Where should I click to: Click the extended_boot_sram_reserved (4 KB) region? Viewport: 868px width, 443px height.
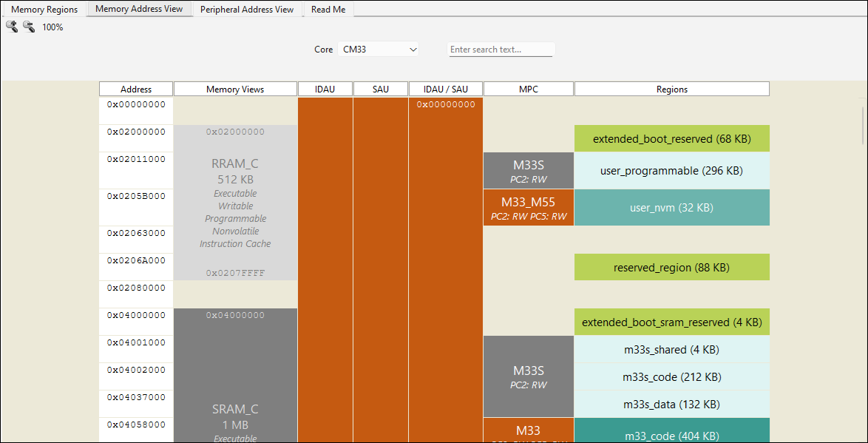[x=671, y=322]
